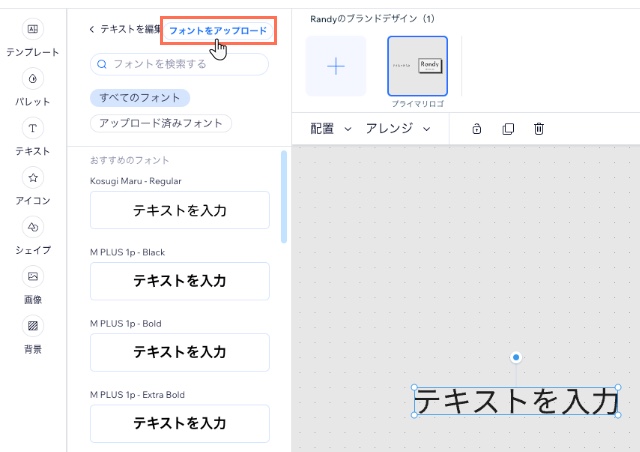Click the M PLUS 1p - Bold label
Image resolution: width=640 pixels, height=452 pixels.
[x=126, y=323]
